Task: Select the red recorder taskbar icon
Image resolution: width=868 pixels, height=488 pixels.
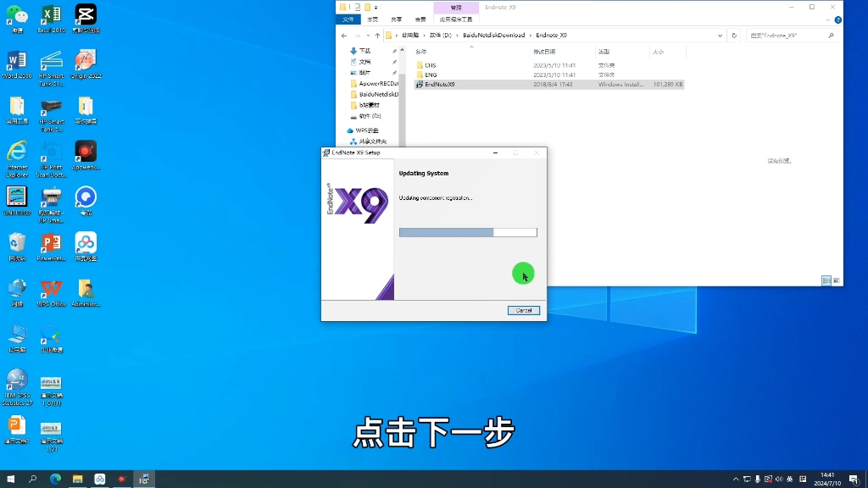Action: pos(122,480)
